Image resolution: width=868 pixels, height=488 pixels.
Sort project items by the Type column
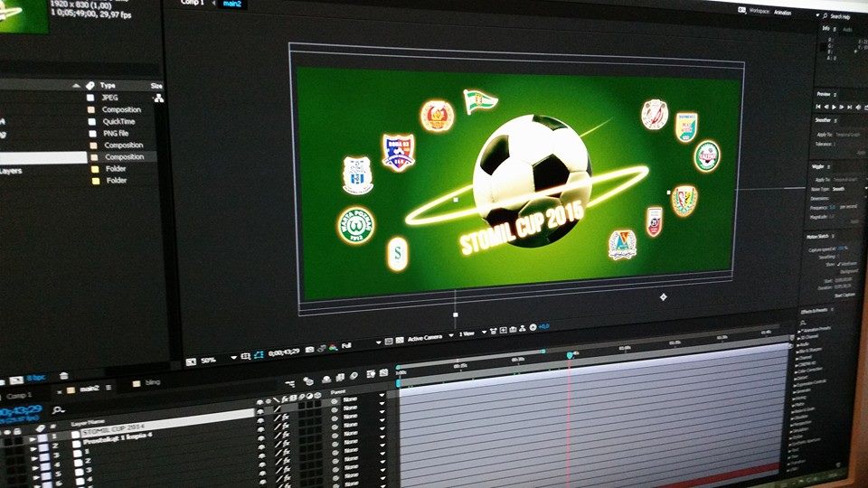108,85
